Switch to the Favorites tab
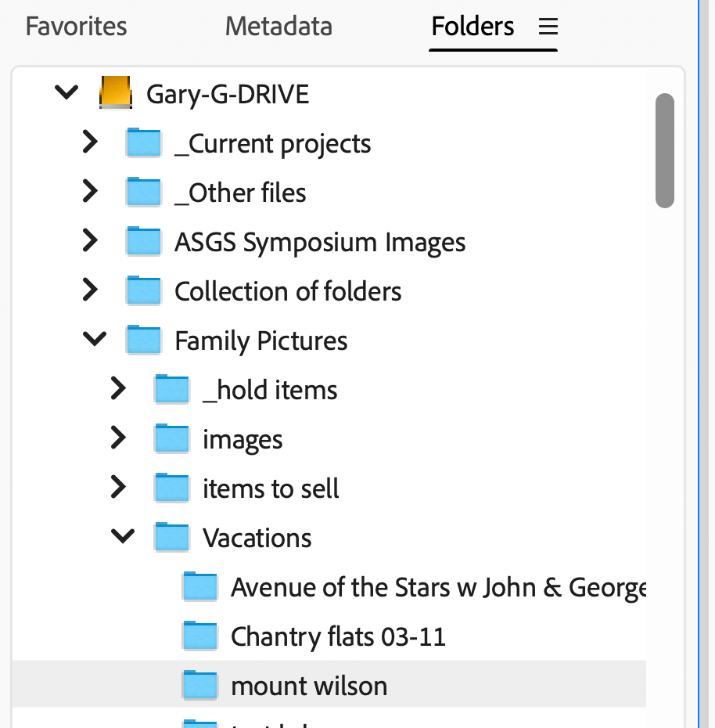This screenshot has height=728, width=715. click(75, 27)
